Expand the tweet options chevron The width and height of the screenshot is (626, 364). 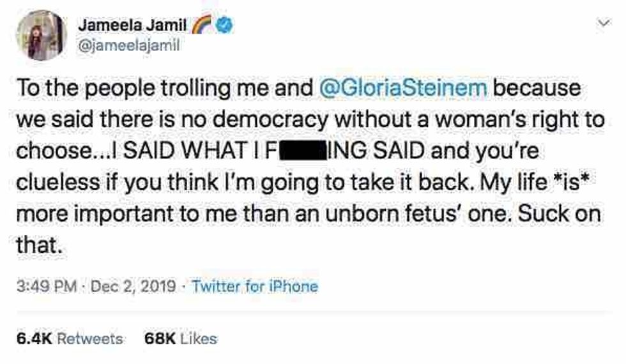(x=600, y=24)
